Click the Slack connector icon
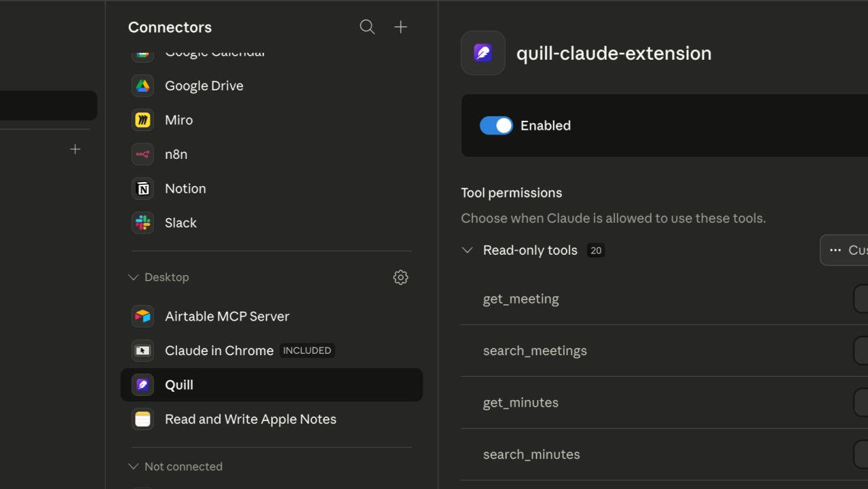Viewport: 868px width, 489px height. click(143, 223)
